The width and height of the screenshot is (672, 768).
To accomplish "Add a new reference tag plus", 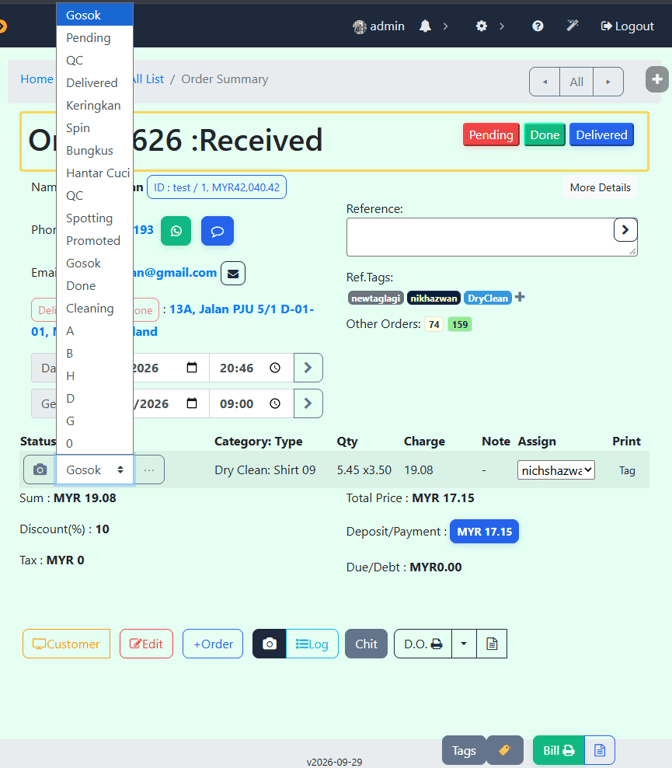I will coord(520,297).
